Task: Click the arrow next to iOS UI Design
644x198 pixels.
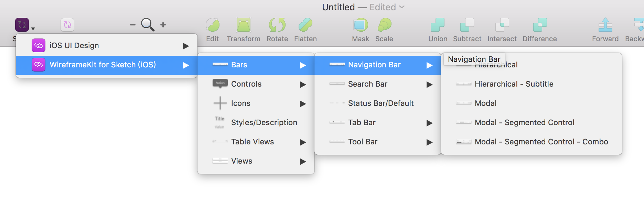Action: click(x=186, y=46)
